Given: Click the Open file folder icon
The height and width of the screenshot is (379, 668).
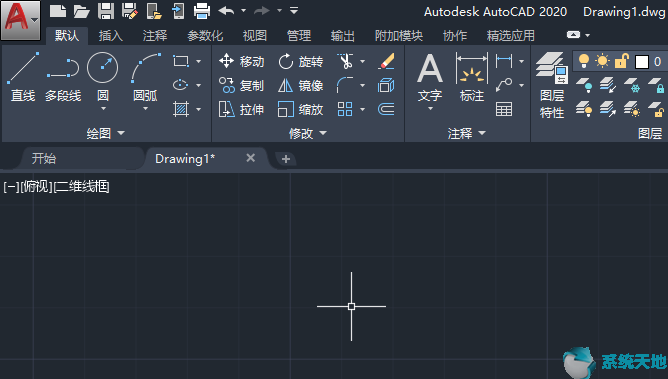Looking at the screenshot, I should coord(81,11).
